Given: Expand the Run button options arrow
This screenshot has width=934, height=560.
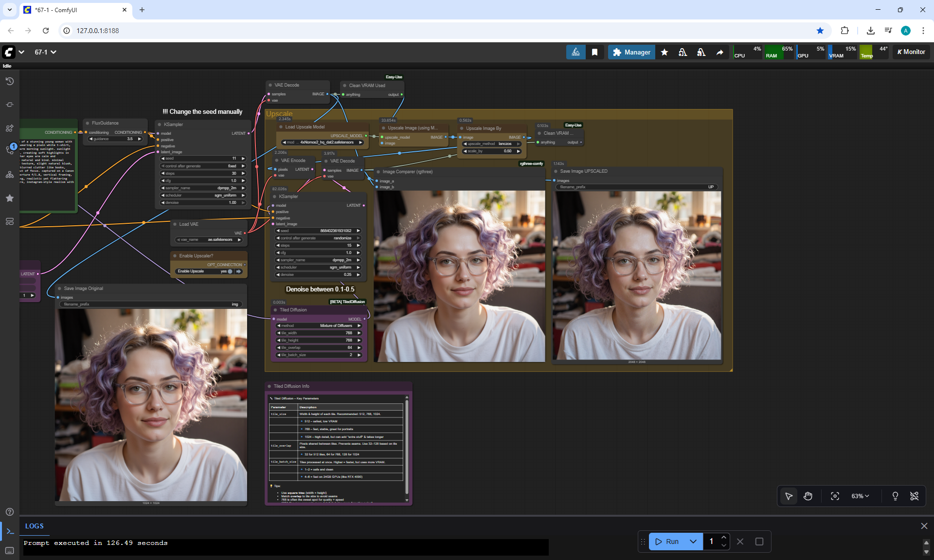Looking at the screenshot, I should [x=693, y=542].
